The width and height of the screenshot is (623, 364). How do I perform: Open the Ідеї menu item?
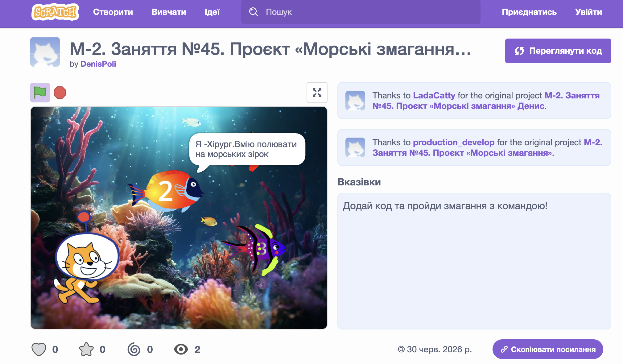[x=212, y=12]
